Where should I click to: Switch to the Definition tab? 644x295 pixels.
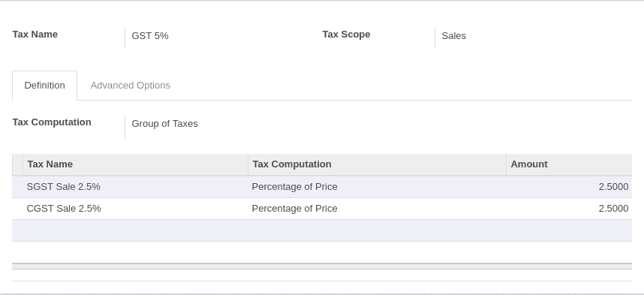click(x=44, y=86)
